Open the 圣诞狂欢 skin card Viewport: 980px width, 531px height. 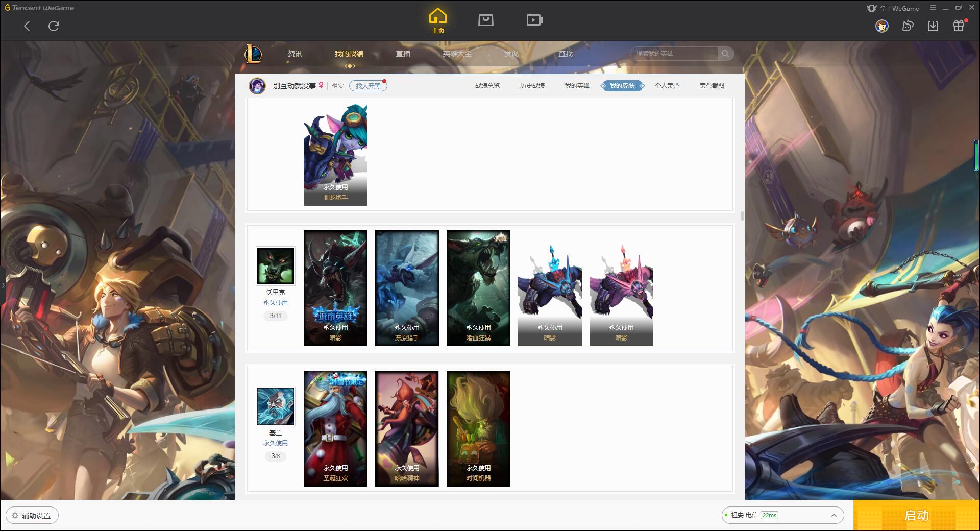(335, 428)
